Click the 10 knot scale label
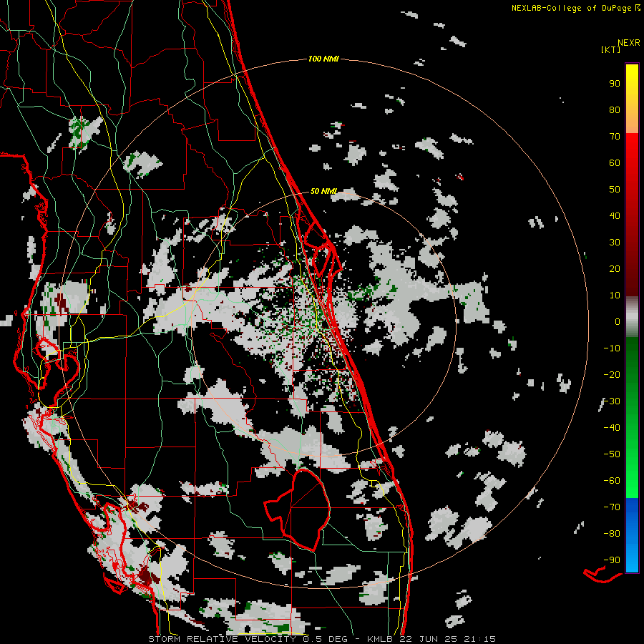644x644 pixels. tap(615, 296)
